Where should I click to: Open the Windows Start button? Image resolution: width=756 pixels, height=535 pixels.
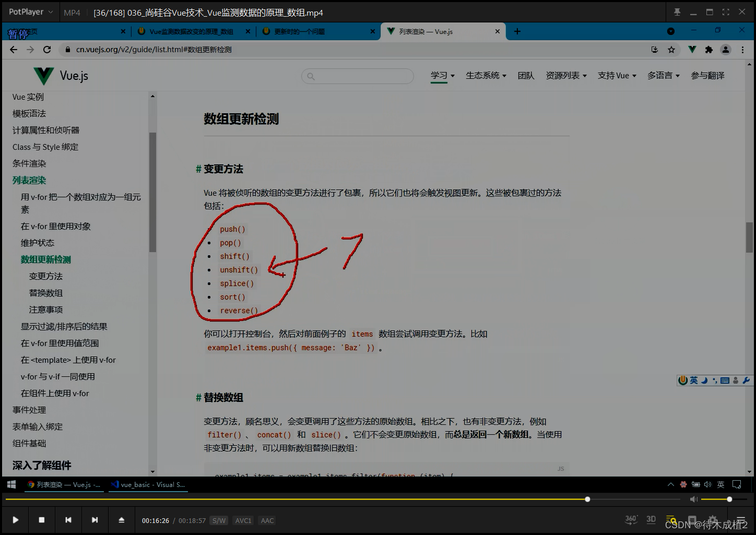pos(11,484)
